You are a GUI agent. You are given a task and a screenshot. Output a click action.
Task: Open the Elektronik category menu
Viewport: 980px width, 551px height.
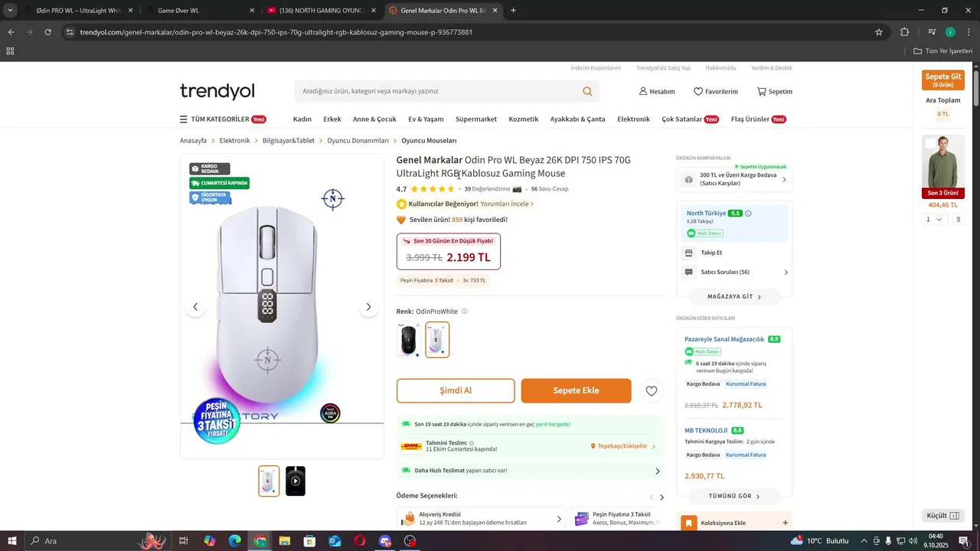coord(633,119)
